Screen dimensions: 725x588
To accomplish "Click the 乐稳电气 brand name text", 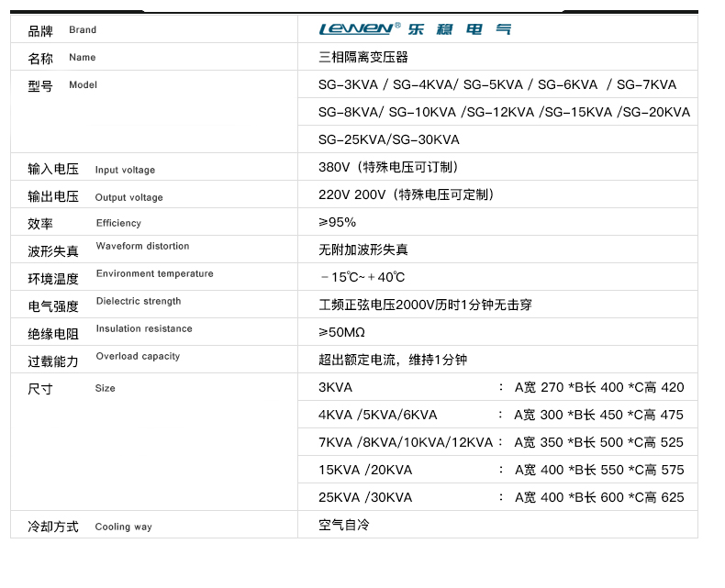I will [x=458, y=28].
